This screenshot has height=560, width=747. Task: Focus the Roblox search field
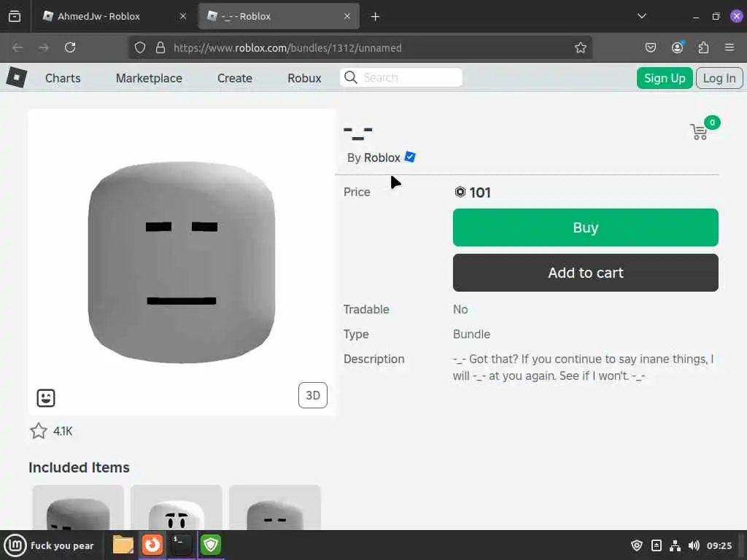(401, 77)
